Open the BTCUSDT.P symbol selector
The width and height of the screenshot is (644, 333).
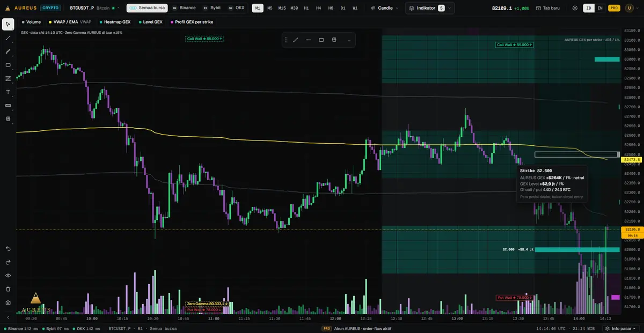96,8
